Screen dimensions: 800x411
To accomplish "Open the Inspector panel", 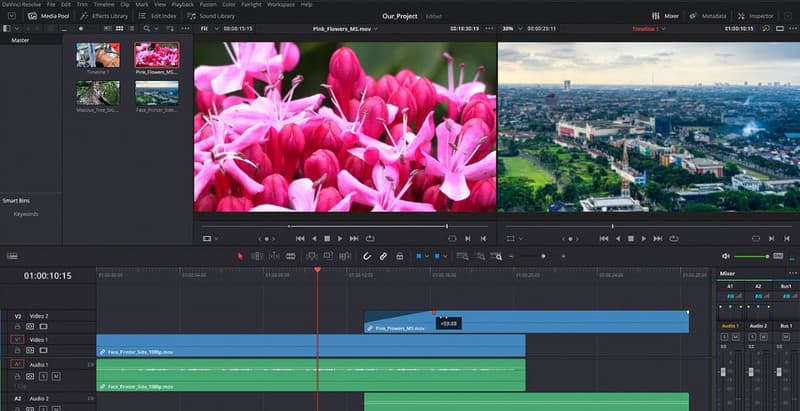I will (755, 16).
